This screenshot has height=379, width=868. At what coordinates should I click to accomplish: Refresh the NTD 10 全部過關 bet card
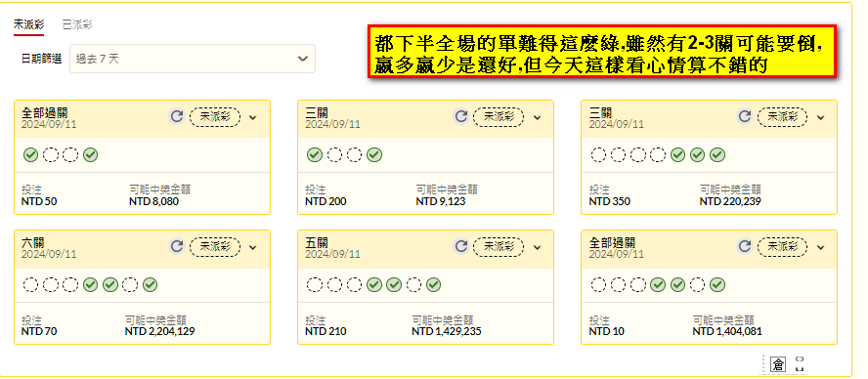[745, 246]
